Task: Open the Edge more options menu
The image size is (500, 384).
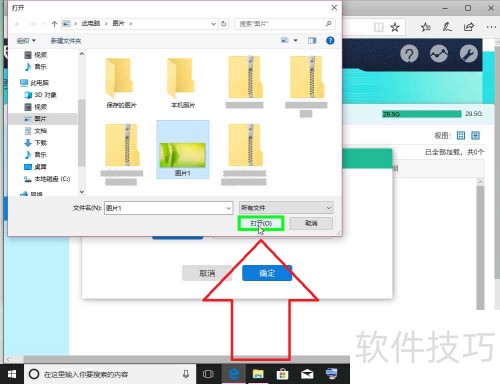Action: (491, 27)
